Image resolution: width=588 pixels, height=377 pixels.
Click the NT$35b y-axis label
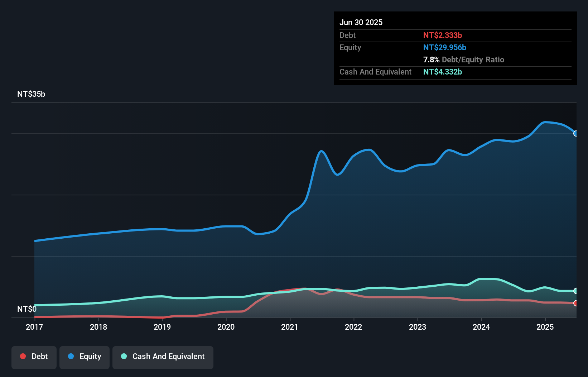31,94
